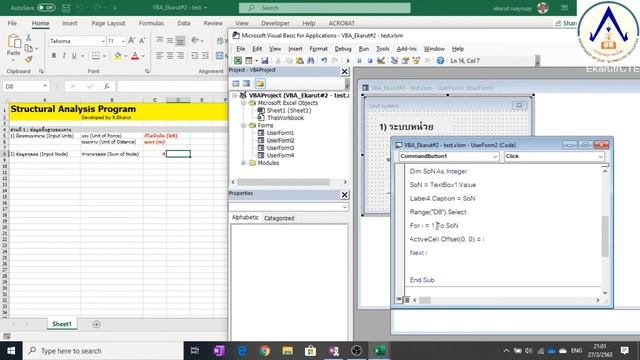The height and width of the screenshot is (360, 640).
Task: Open the Click procedure dropdown
Action: click(x=600, y=156)
